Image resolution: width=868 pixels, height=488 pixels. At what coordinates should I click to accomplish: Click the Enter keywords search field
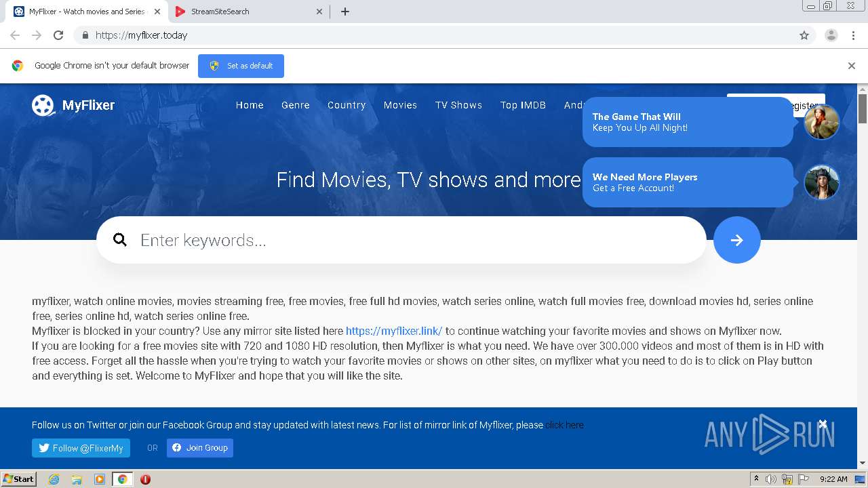[401, 240]
